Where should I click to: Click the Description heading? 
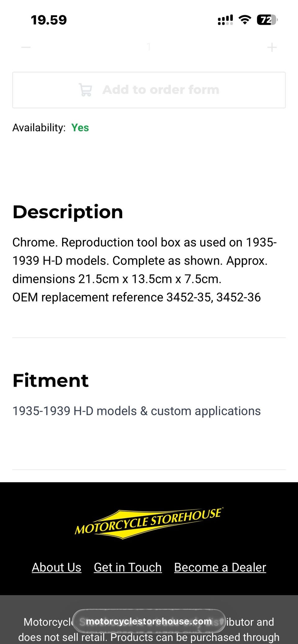(x=68, y=212)
